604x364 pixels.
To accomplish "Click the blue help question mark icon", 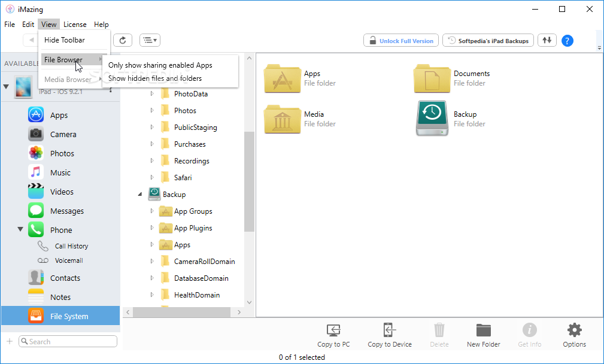I will click(x=567, y=41).
